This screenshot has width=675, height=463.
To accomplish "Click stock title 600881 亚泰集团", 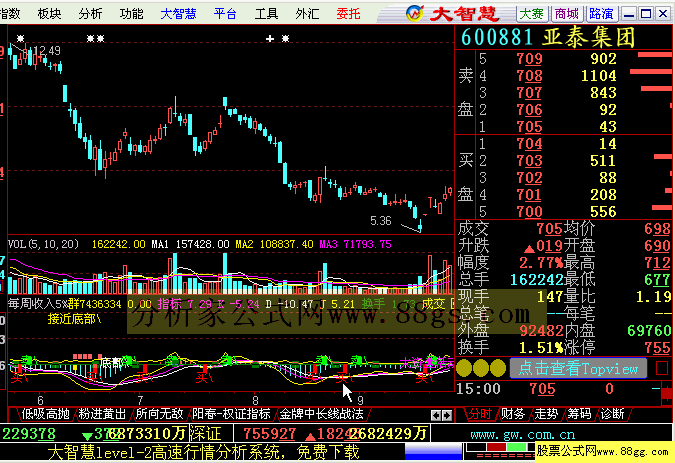I will (548, 37).
